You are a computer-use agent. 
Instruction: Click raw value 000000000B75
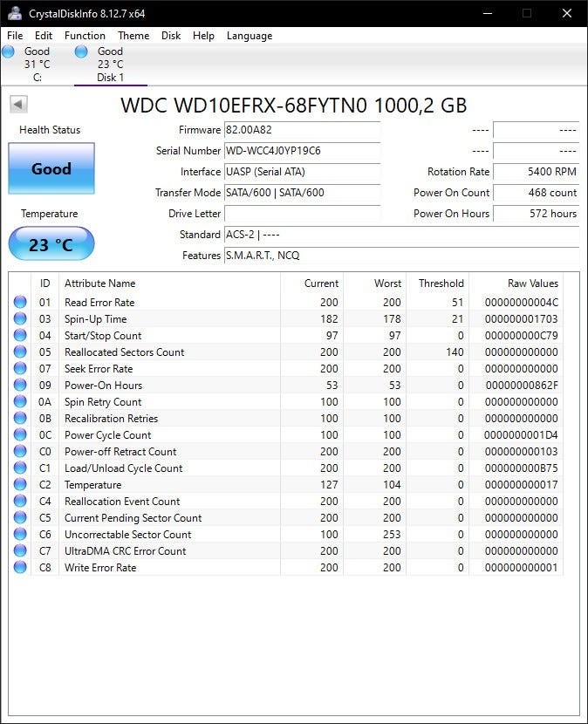coord(522,468)
